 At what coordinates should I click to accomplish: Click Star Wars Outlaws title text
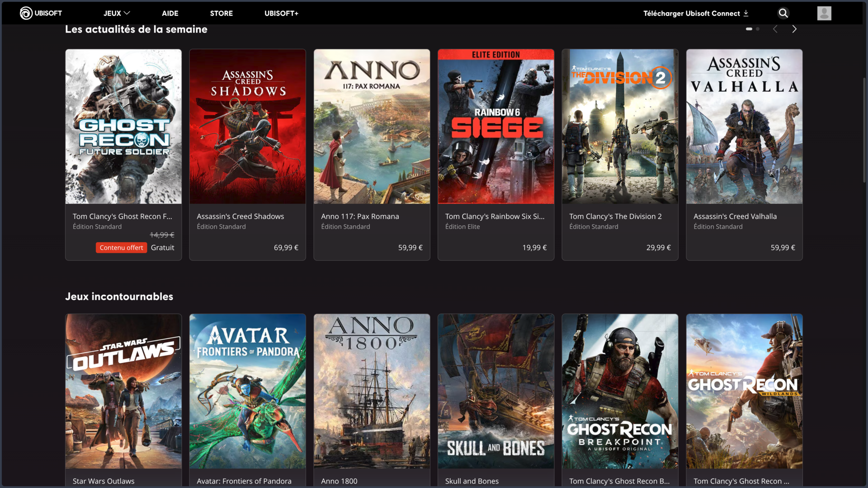[x=104, y=481]
